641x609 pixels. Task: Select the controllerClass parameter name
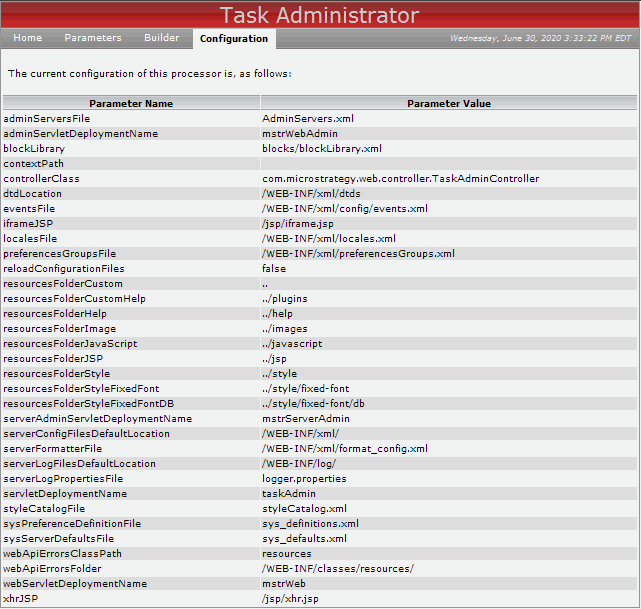pos(41,179)
